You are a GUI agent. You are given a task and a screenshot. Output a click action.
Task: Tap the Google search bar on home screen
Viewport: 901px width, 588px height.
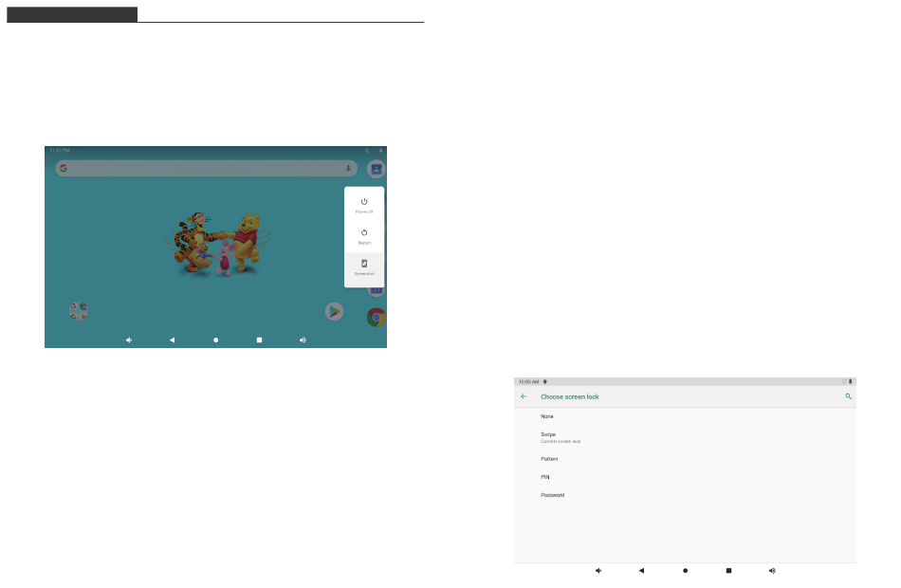[x=207, y=169]
